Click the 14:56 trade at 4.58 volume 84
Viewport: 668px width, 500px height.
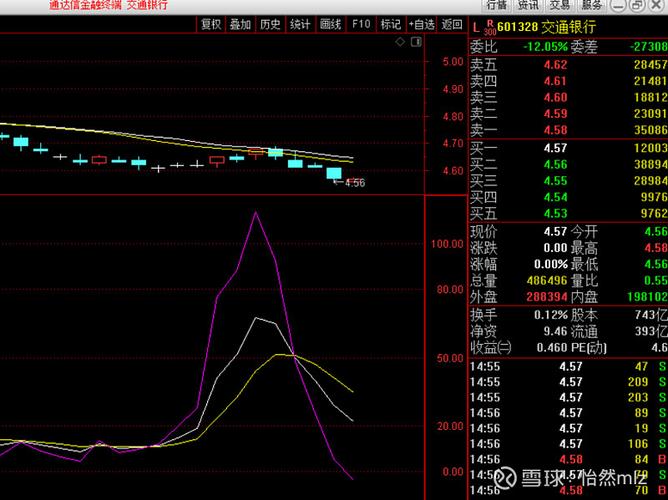[x=568, y=460]
